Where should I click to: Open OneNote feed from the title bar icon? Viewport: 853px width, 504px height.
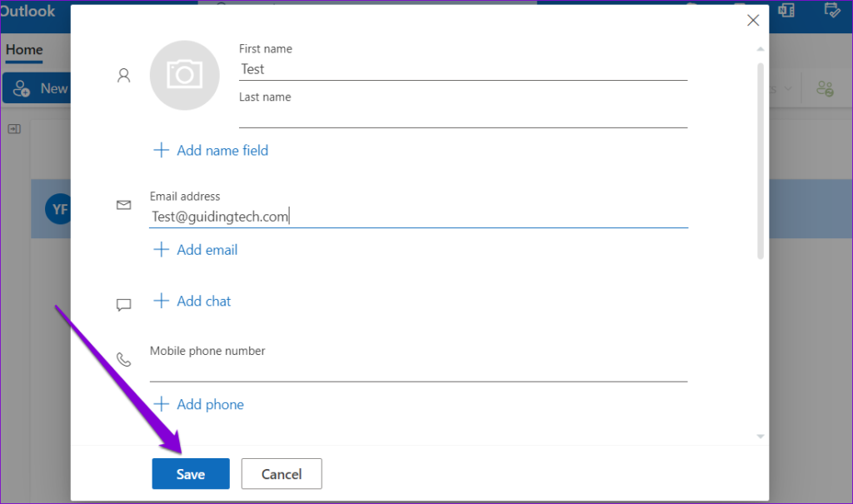(x=786, y=11)
